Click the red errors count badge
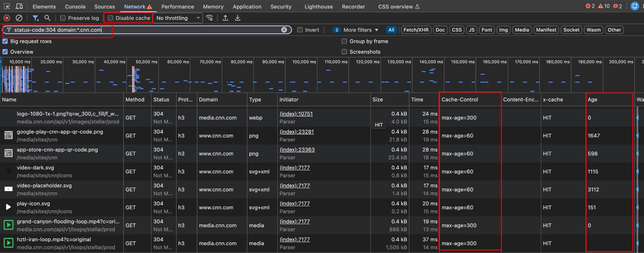 point(590,6)
